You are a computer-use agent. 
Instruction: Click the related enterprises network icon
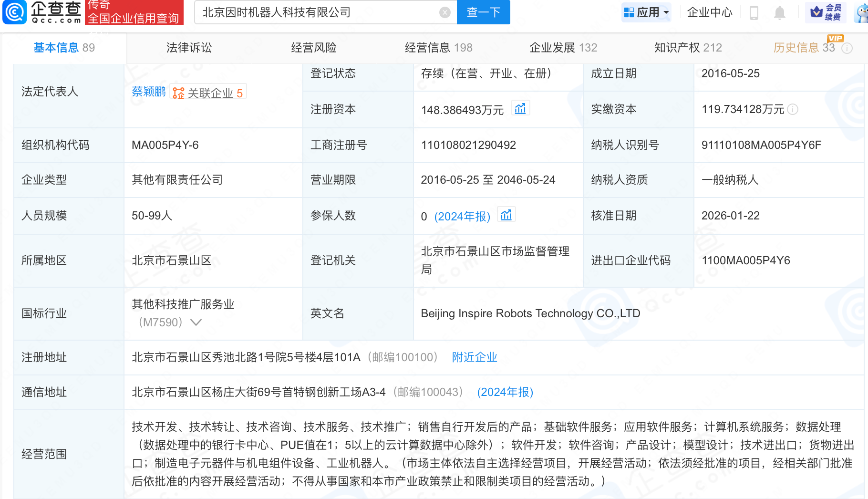(x=178, y=93)
